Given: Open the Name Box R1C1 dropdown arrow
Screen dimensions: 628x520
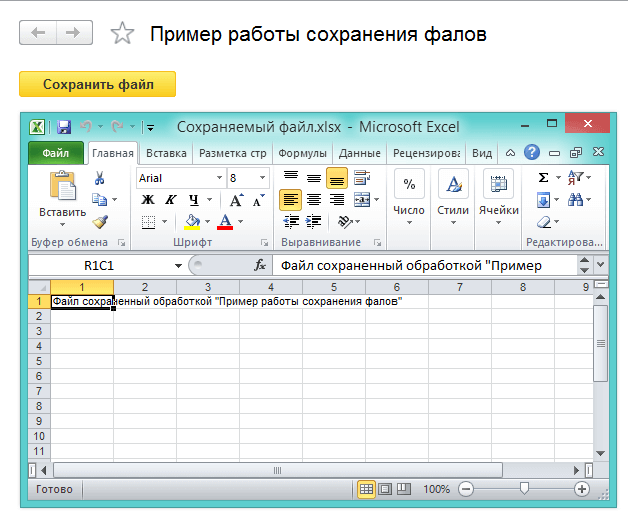Looking at the screenshot, I should (x=178, y=265).
